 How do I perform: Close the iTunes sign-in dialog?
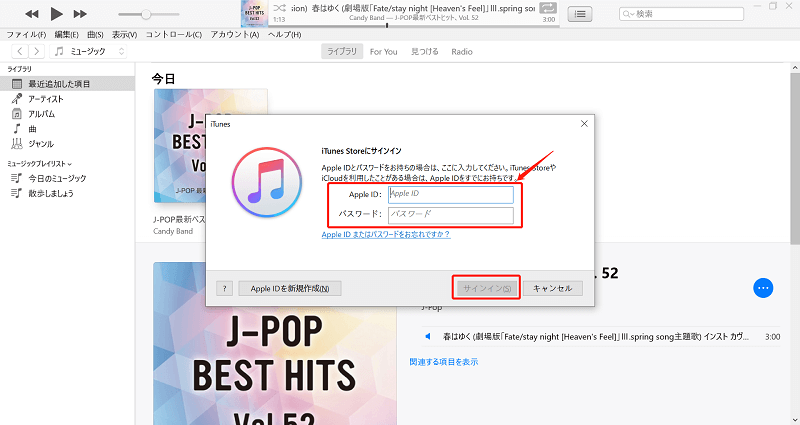pyautogui.click(x=584, y=123)
